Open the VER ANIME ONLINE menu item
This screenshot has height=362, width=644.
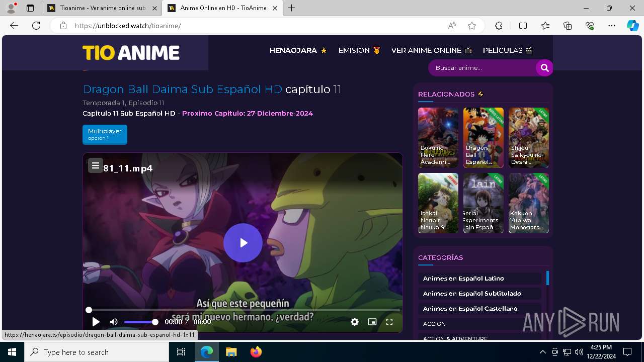pos(432,50)
